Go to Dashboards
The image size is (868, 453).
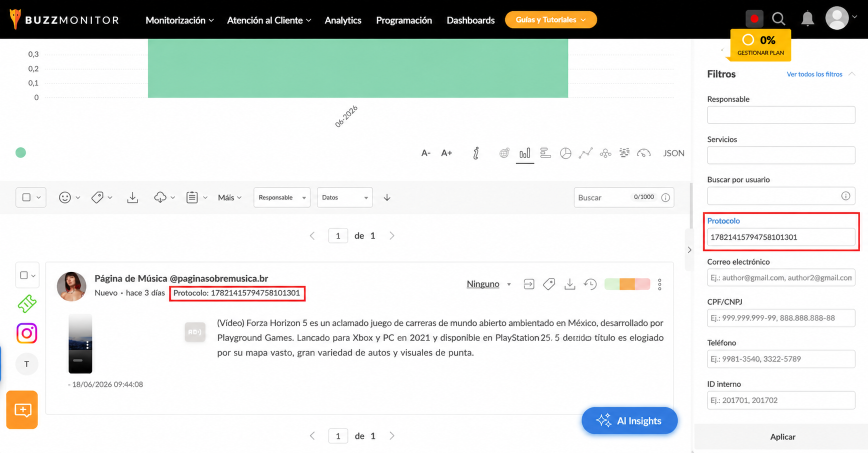470,20
